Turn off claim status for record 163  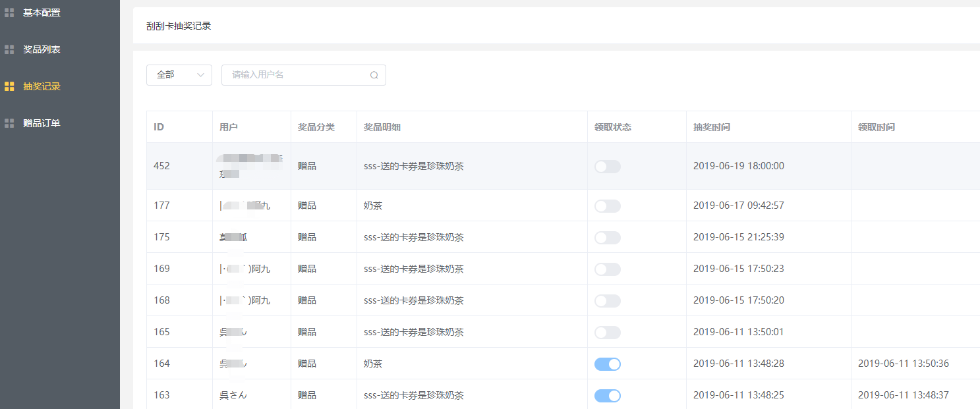click(x=607, y=396)
